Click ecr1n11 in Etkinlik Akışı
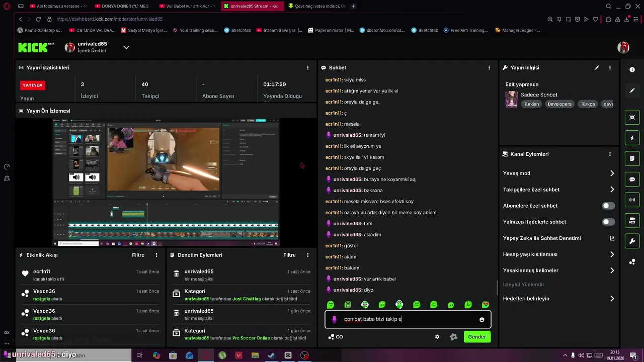This screenshot has height=362, width=644. (x=42, y=271)
